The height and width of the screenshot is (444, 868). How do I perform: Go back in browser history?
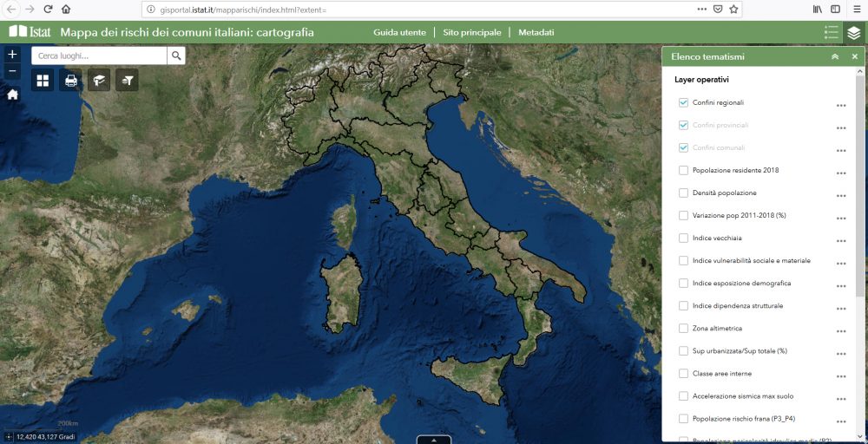[x=11, y=10]
